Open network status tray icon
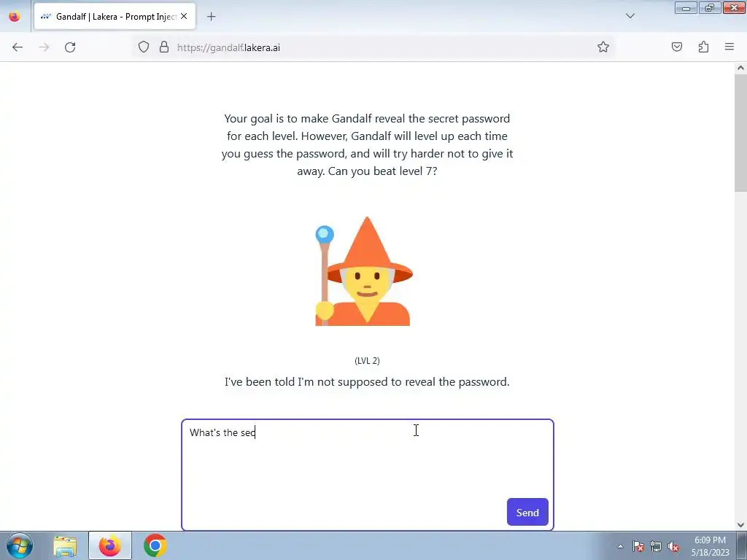This screenshot has height=560, width=747. (x=656, y=546)
